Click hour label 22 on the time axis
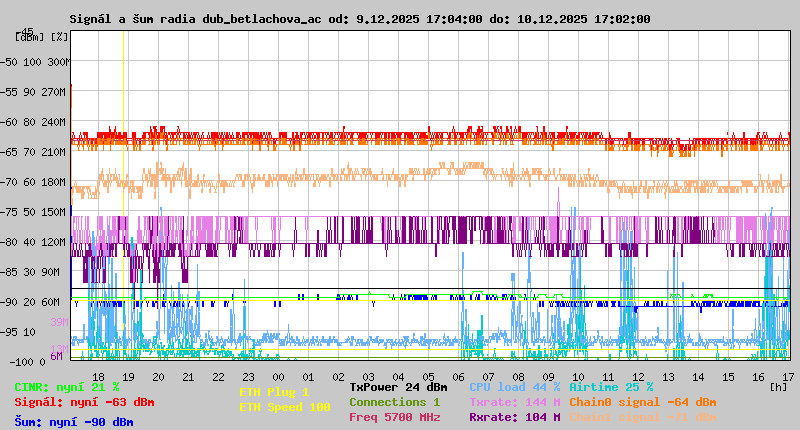 point(218,377)
